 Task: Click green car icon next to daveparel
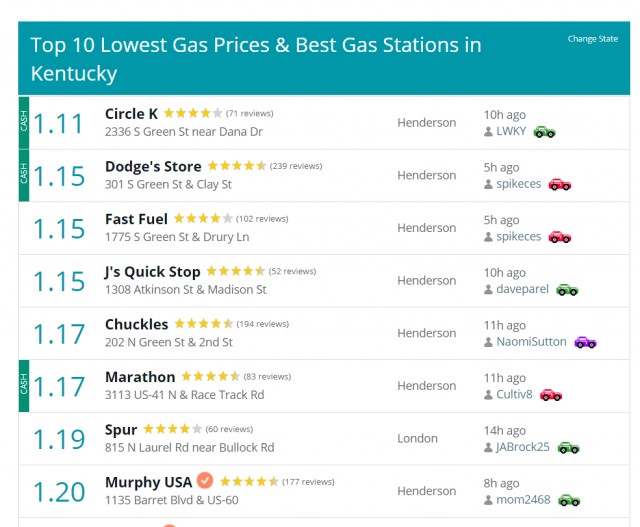coord(567,290)
